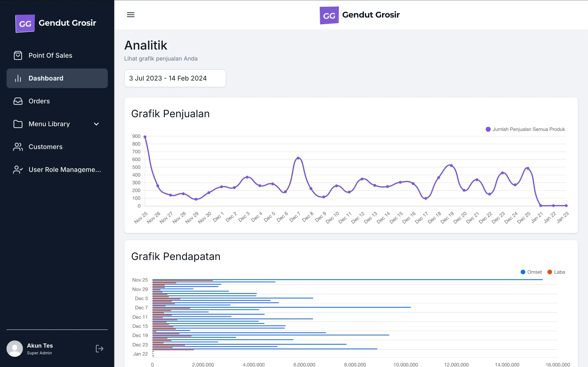This screenshot has width=588, height=367.
Task: Open the Orders menu item
Action: pos(39,101)
